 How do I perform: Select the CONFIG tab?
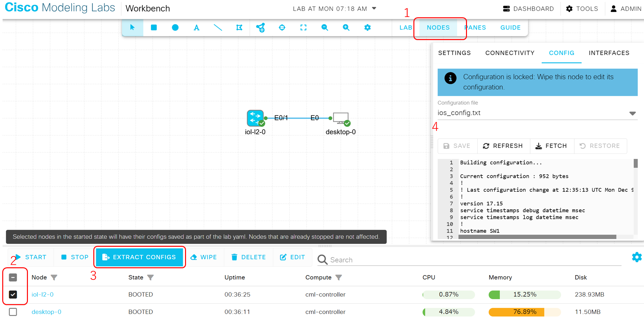click(562, 53)
